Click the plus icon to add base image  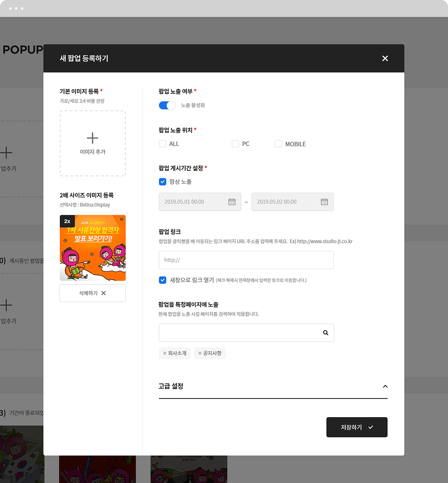tap(92, 138)
